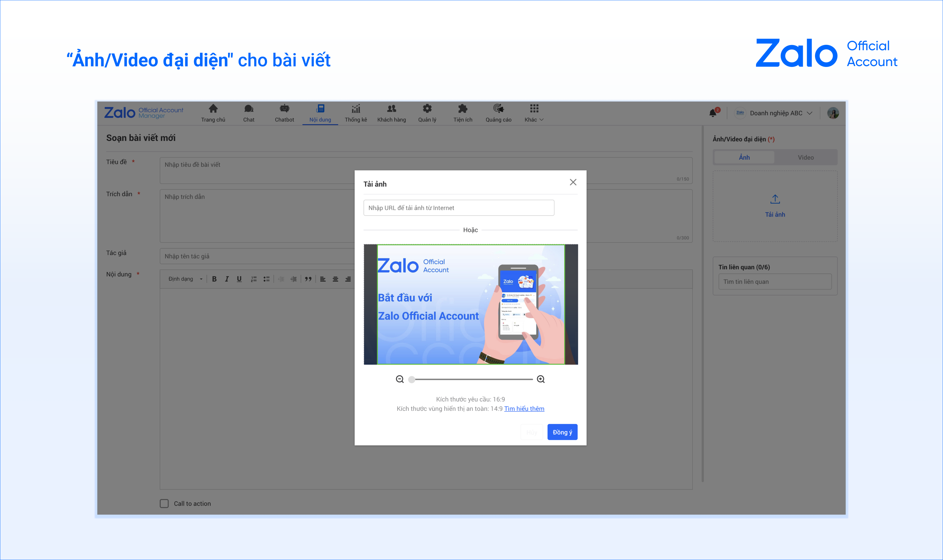Viewport: 943px width, 560px height.
Task: Select the Ảnh toggle option
Action: point(744,157)
